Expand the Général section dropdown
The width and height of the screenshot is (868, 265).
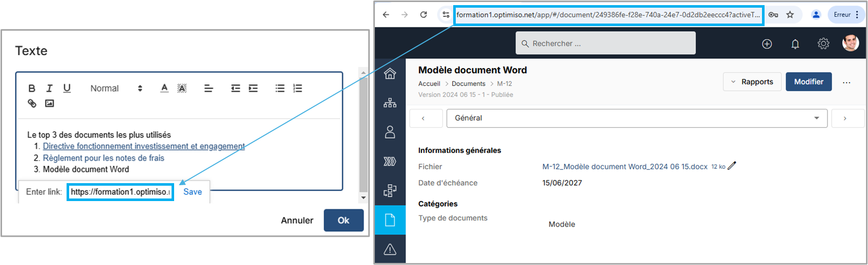click(x=637, y=118)
